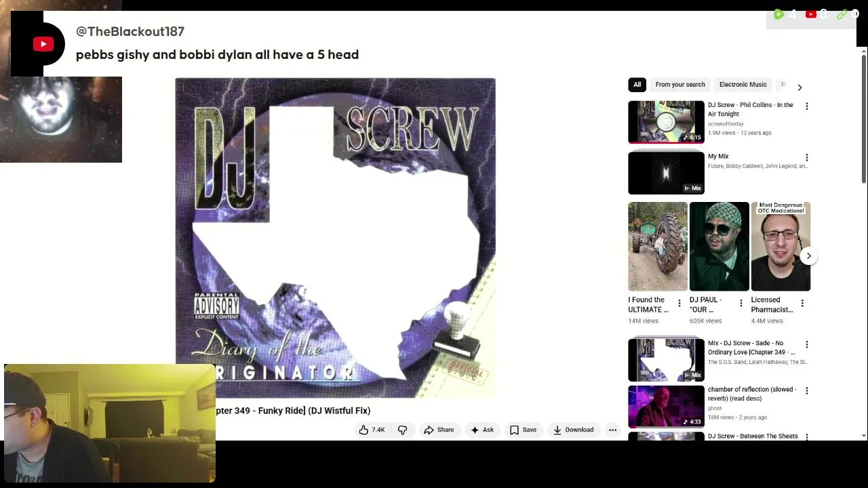Click the 605K views text under DJ PAUL
This screenshot has height=488, width=868.
point(706,321)
